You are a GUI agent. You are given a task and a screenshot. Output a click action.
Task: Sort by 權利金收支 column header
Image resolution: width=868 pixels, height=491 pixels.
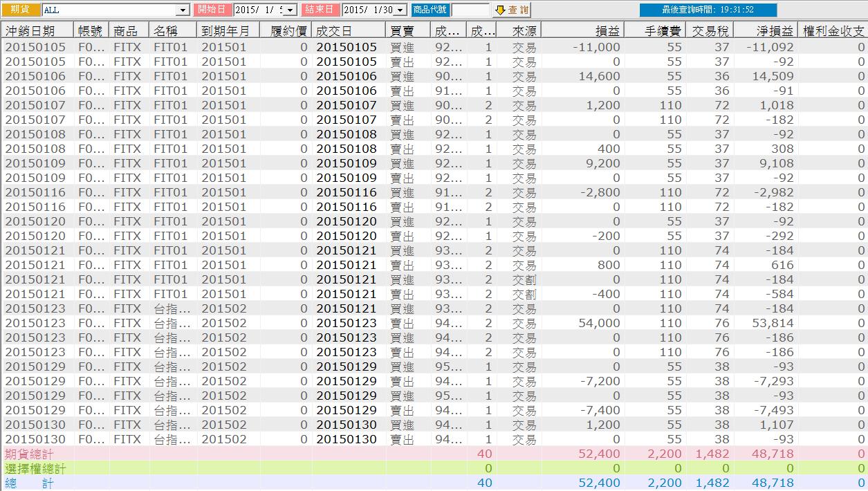832,30
